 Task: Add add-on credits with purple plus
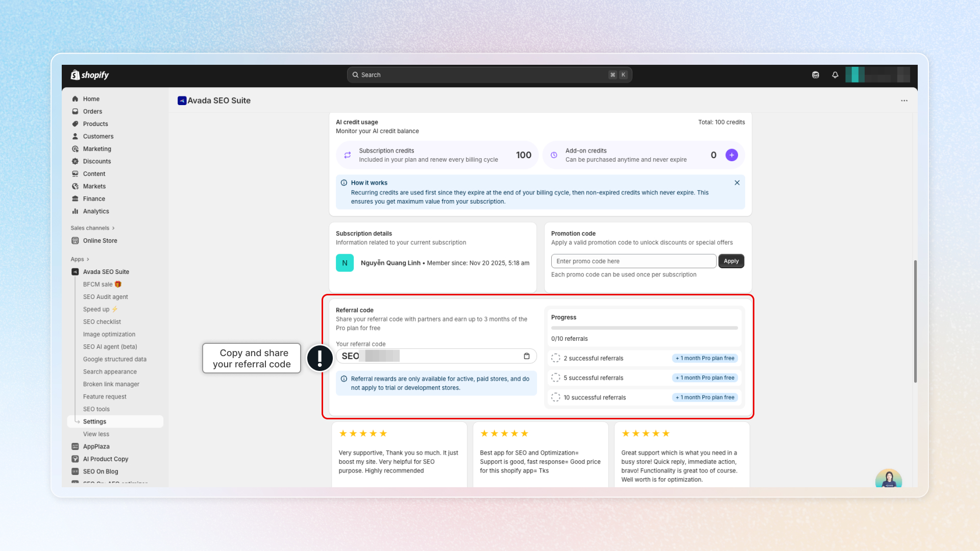point(731,155)
